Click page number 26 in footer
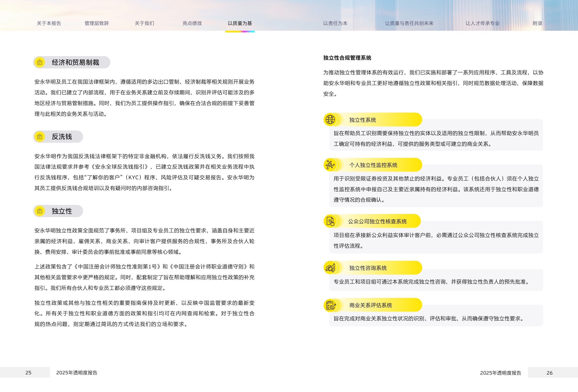The image size is (578, 392). point(549,373)
